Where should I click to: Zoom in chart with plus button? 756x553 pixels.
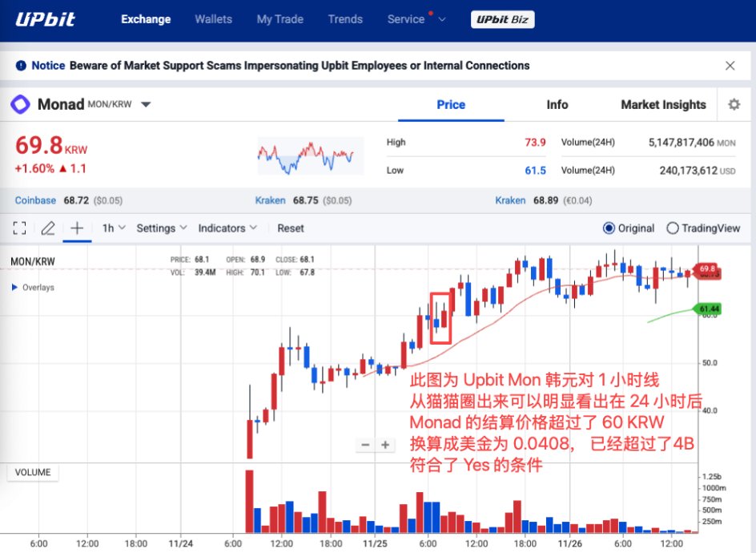[385, 445]
